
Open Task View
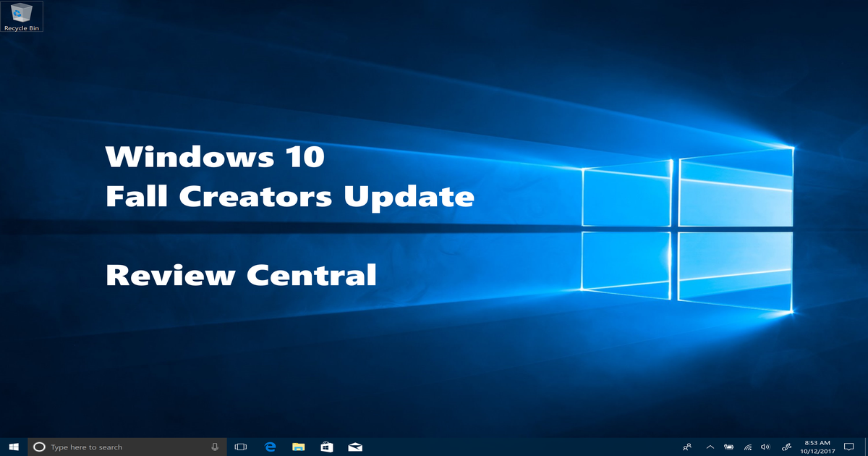[239, 447]
